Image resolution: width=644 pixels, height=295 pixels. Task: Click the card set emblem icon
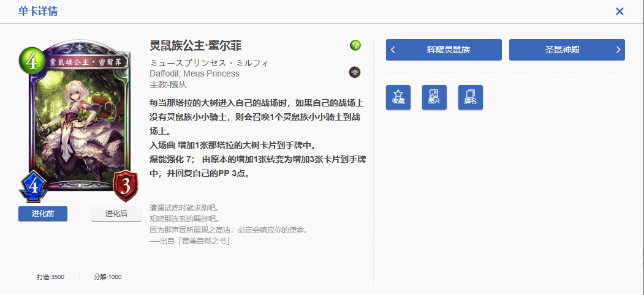(x=355, y=73)
